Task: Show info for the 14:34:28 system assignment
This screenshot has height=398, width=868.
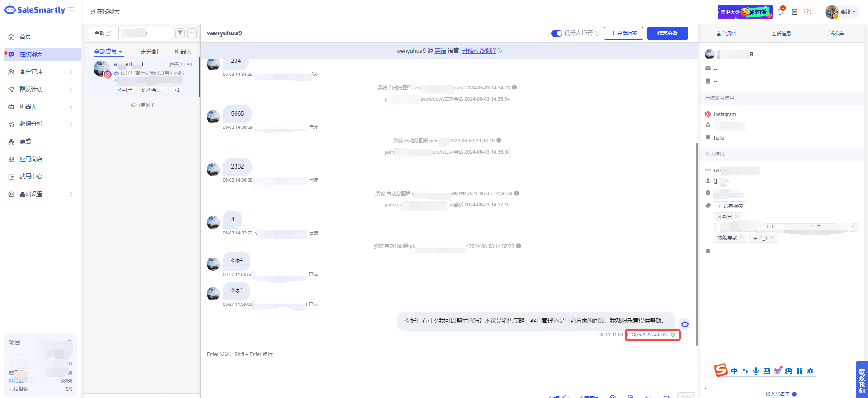Action: [x=514, y=88]
